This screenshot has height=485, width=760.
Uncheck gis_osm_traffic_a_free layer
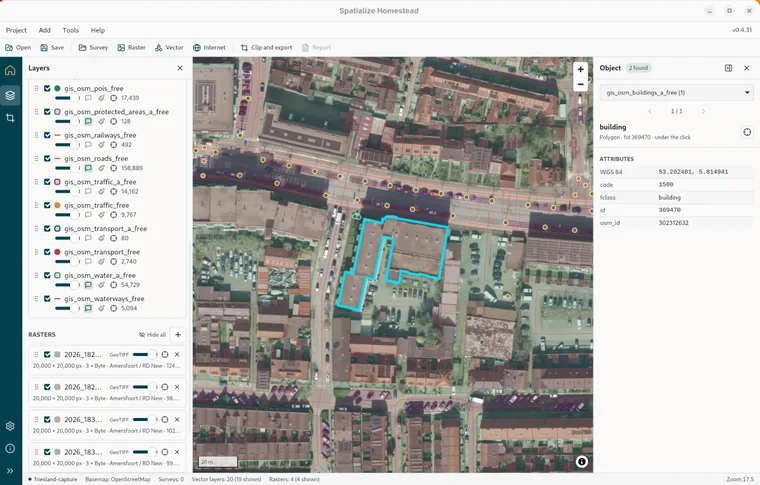tap(48, 182)
